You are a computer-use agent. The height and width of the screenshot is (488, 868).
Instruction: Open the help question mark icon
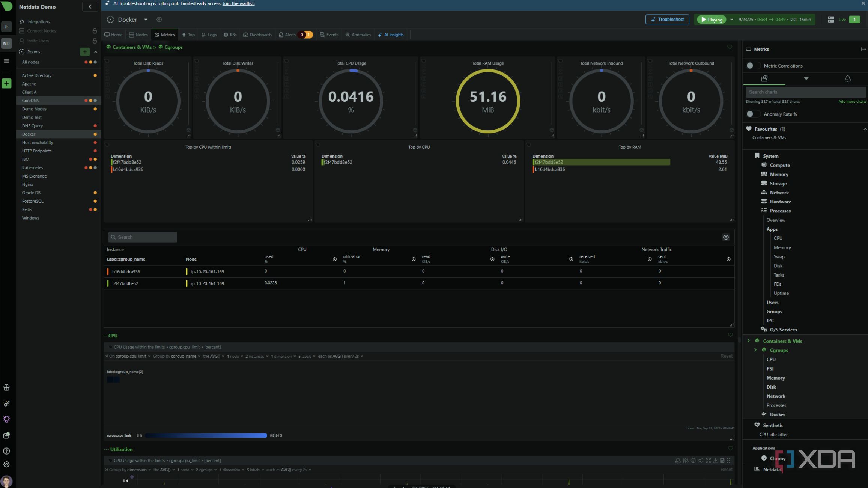coord(6,451)
